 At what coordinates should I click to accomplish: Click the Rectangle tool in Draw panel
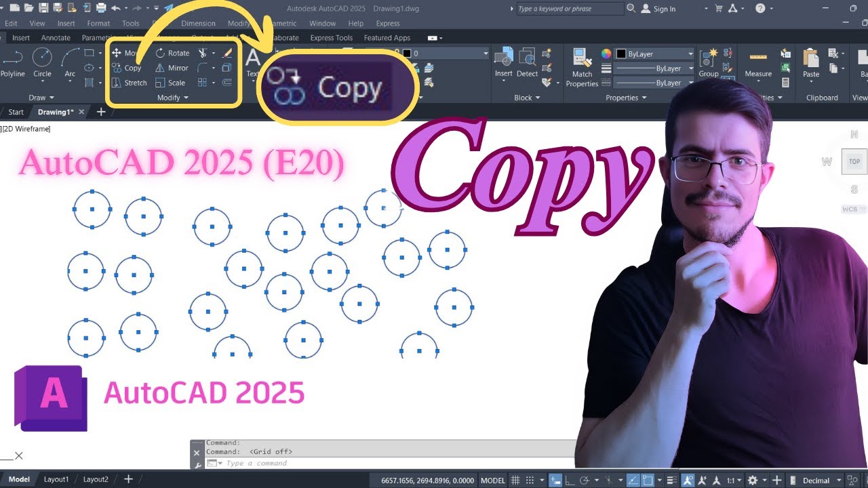pyautogui.click(x=89, y=53)
